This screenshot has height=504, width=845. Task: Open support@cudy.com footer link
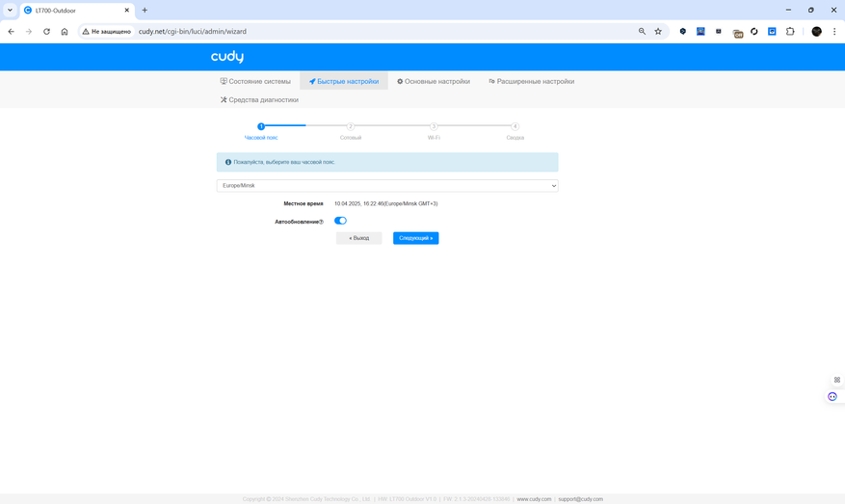click(x=580, y=499)
